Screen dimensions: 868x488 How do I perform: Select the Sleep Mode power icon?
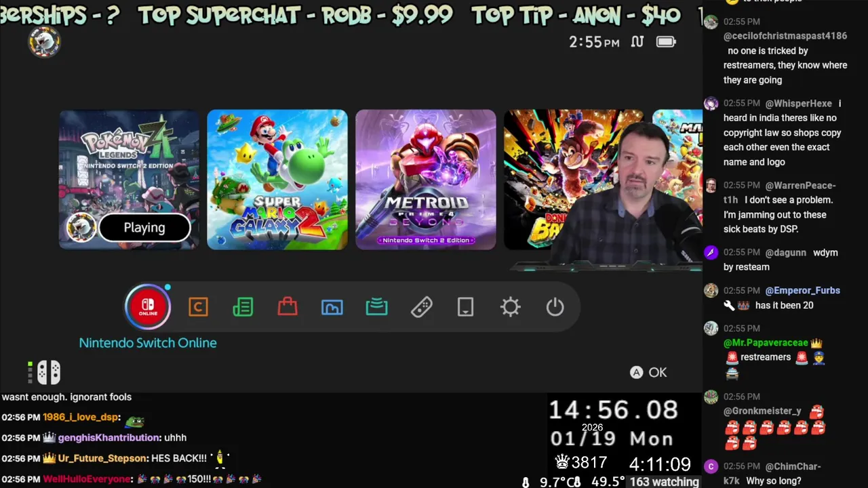click(x=555, y=307)
